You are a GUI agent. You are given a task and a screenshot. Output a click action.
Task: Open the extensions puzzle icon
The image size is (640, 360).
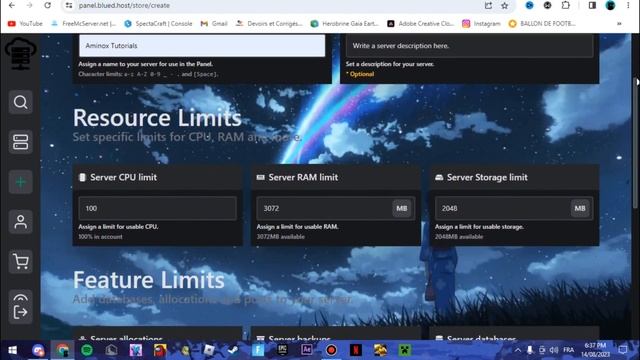pyautogui.click(x=565, y=5)
